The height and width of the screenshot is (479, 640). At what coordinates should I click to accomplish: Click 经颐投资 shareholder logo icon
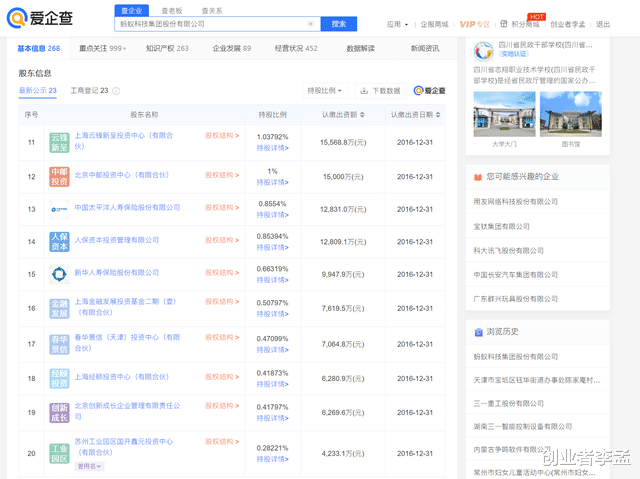point(59,379)
